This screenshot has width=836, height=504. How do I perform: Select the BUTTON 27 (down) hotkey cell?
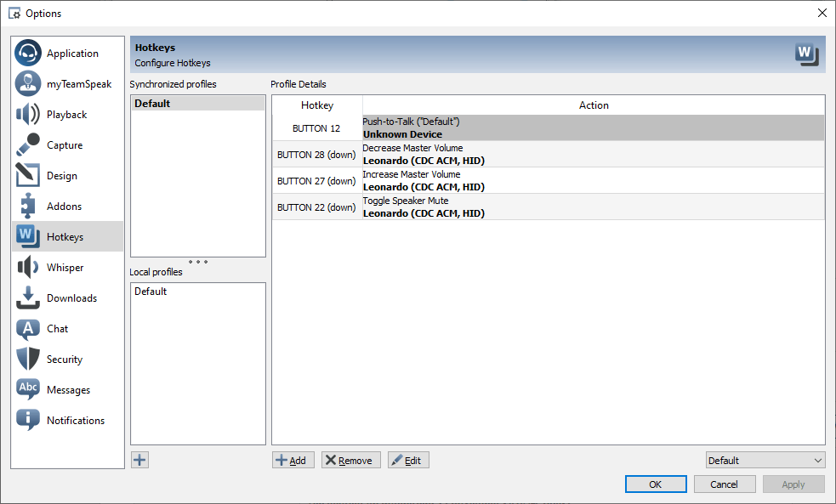(x=316, y=181)
